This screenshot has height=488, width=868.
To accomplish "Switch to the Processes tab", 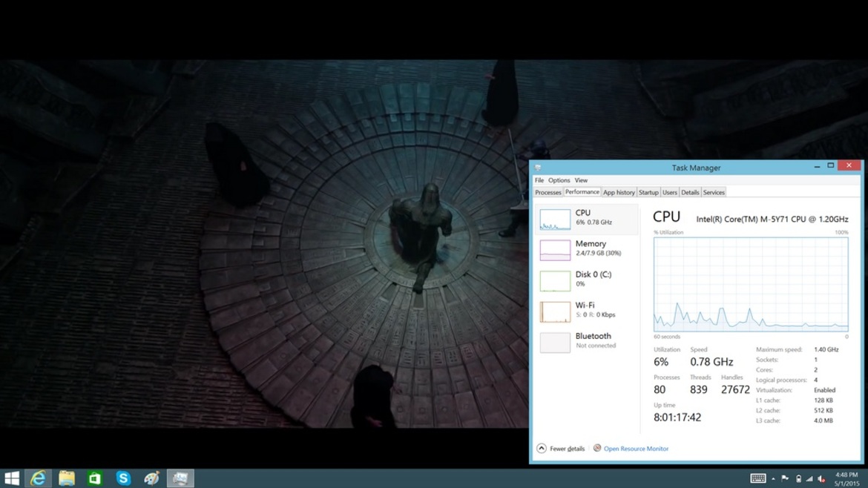I will [x=548, y=193].
